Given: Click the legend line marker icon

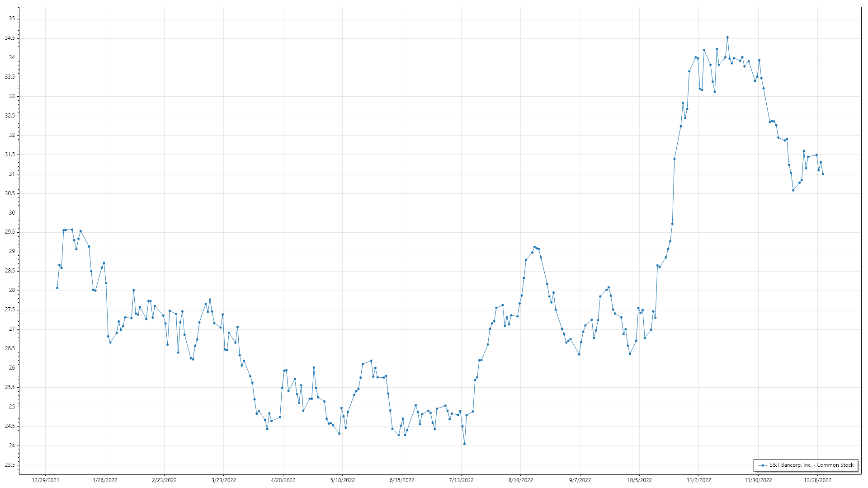Looking at the screenshot, I should [763, 465].
